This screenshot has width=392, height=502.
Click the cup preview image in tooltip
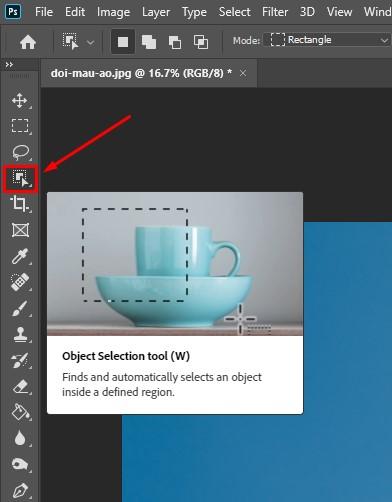click(x=175, y=264)
